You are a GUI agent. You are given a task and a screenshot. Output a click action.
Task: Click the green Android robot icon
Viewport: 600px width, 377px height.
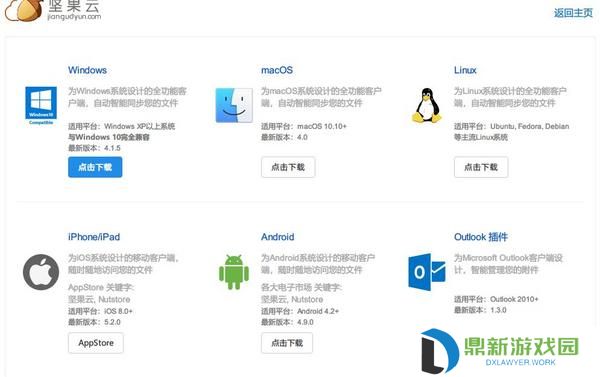click(x=234, y=272)
